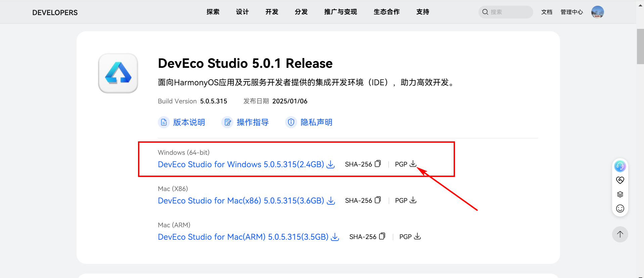Copy SHA-256 for the Windows package
Viewport: 644px width, 278px height.
tap(378, 164)
